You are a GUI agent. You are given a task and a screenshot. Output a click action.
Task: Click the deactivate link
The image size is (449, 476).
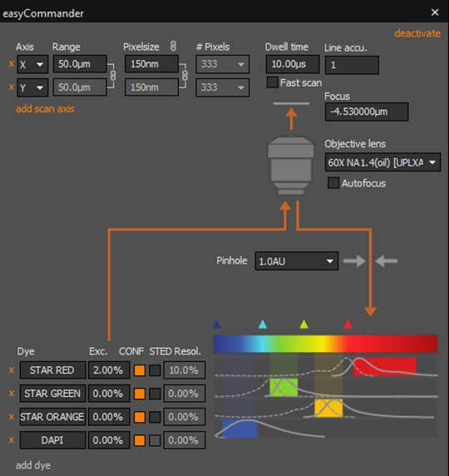click(x=417, y=33)
